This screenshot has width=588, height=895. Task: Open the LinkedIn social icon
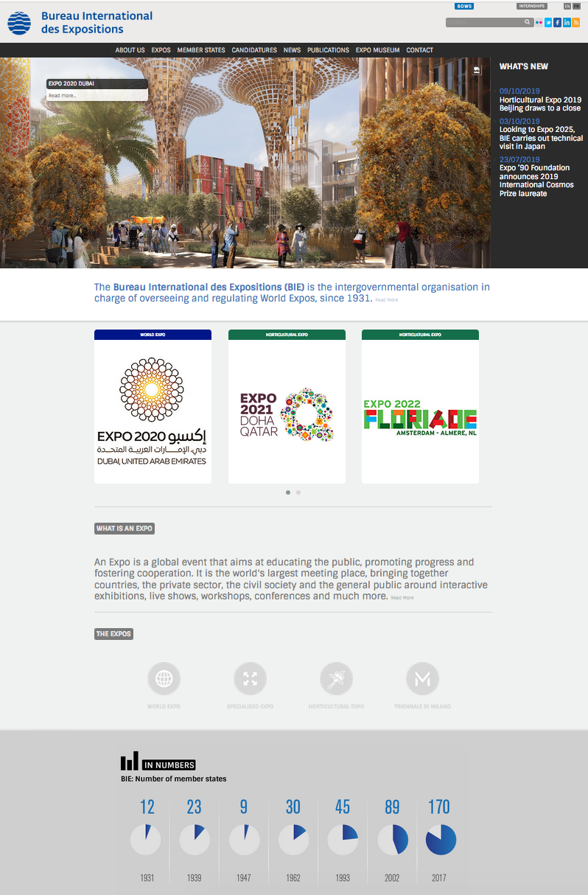point(567,23)
